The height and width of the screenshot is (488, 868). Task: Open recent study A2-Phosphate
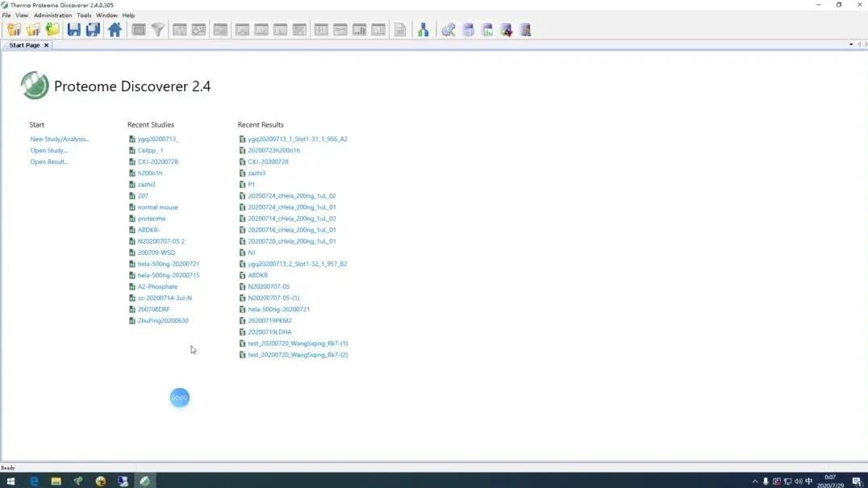click(x=158, y=286)
